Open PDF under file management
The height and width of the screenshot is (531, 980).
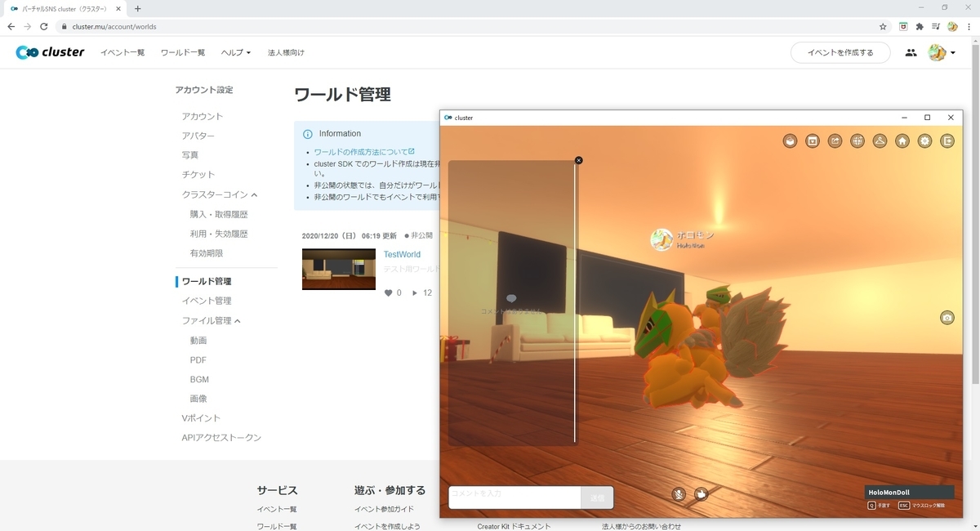pos(198,359)
